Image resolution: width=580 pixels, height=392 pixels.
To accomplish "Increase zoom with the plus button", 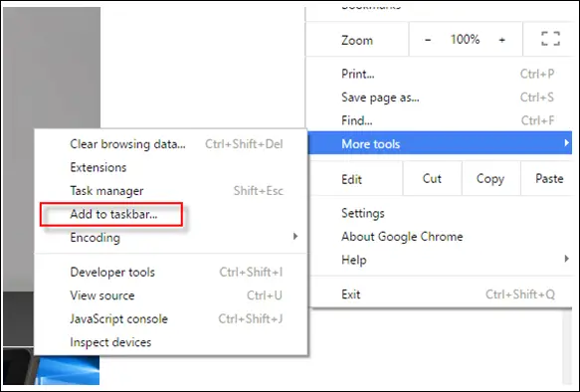I will [502, 39].
